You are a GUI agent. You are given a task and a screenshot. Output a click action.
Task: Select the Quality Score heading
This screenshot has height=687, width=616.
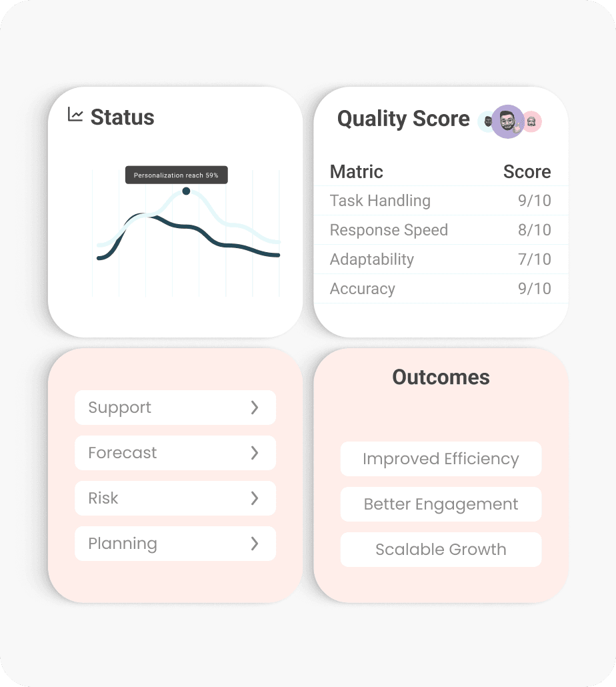[x=403, y=119]
